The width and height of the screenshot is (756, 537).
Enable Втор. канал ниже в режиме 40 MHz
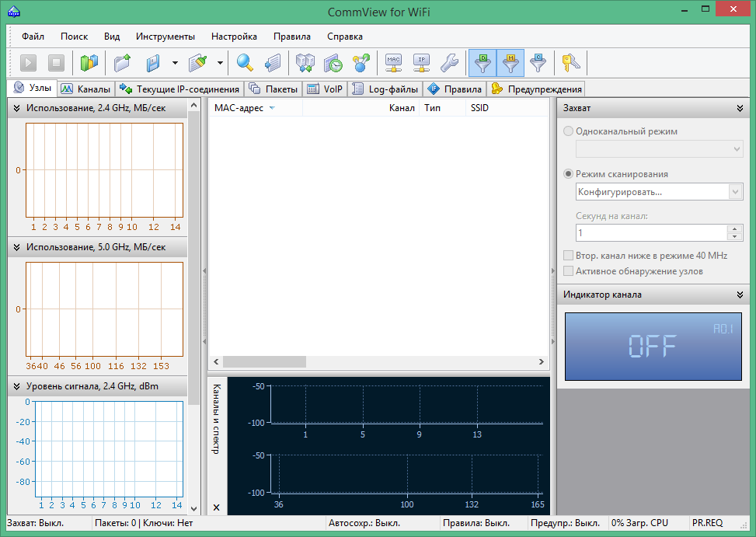point(569,256)
